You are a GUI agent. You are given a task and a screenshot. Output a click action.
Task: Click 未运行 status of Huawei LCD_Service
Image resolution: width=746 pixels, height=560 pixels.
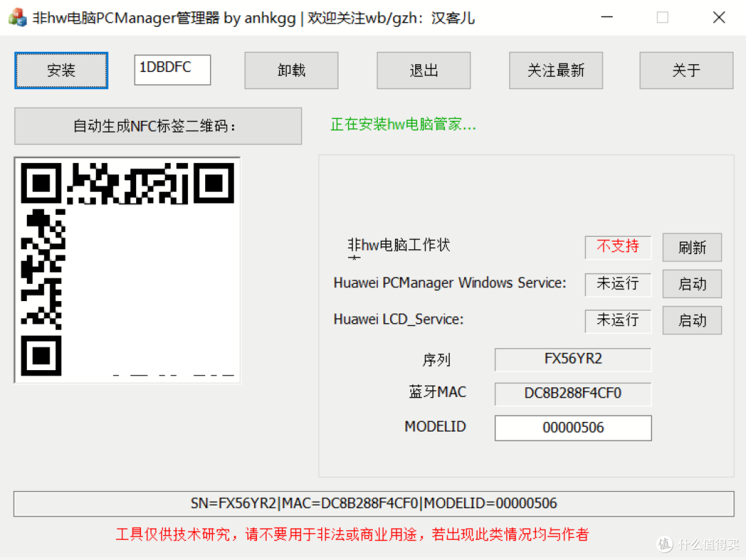point(618,320)
